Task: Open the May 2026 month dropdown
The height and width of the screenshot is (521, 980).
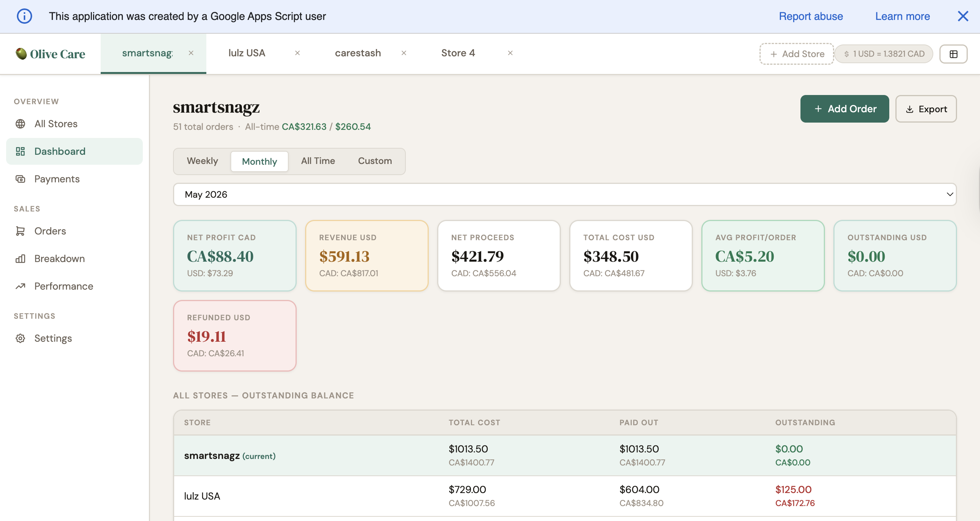Action: click(565, 194)
